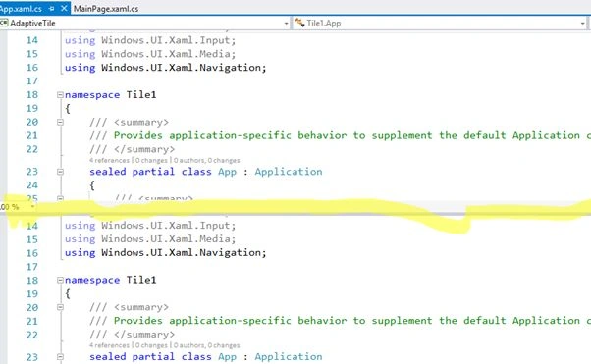The image size is (591, 364).
Task: Open the editor zoom percentage dropdown
Action: tap(32, 206)
